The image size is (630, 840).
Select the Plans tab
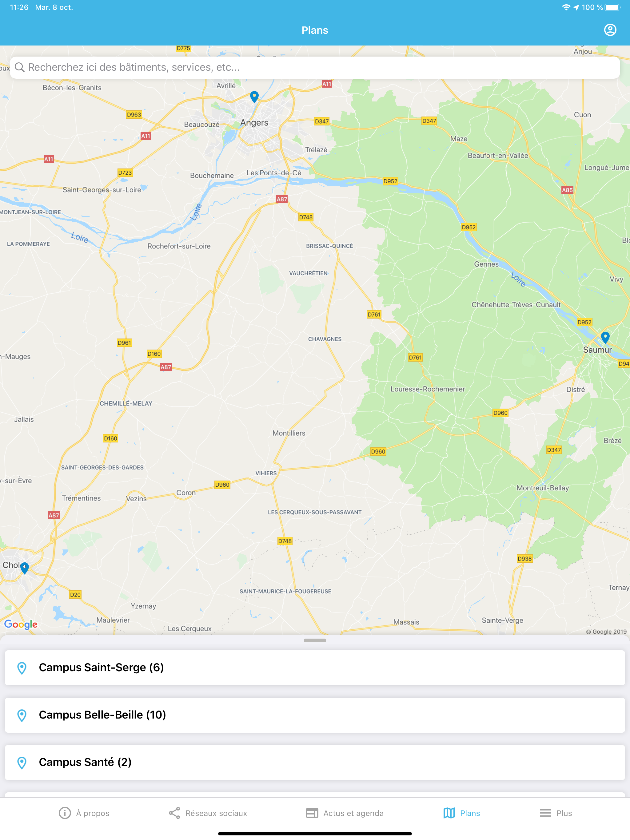click(x=461, y=813)
